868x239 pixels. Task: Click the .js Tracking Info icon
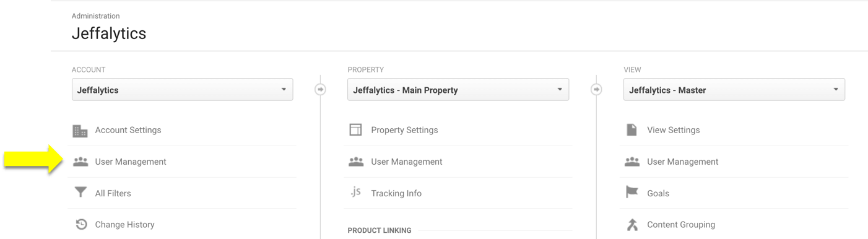pyautogui.click(x=355, y=193)
